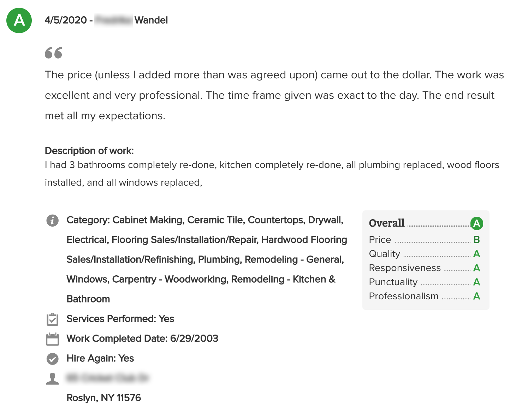Click the green A grade badge beside the date

tap(19, 20)
